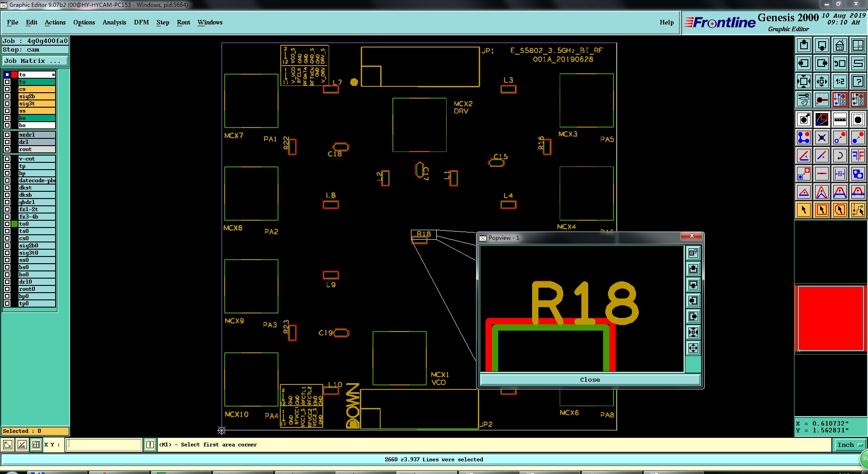Click Close button in Popview window
Image resolution: width=868 pixels, height=474 pixels.
click(x=590, y=379)
